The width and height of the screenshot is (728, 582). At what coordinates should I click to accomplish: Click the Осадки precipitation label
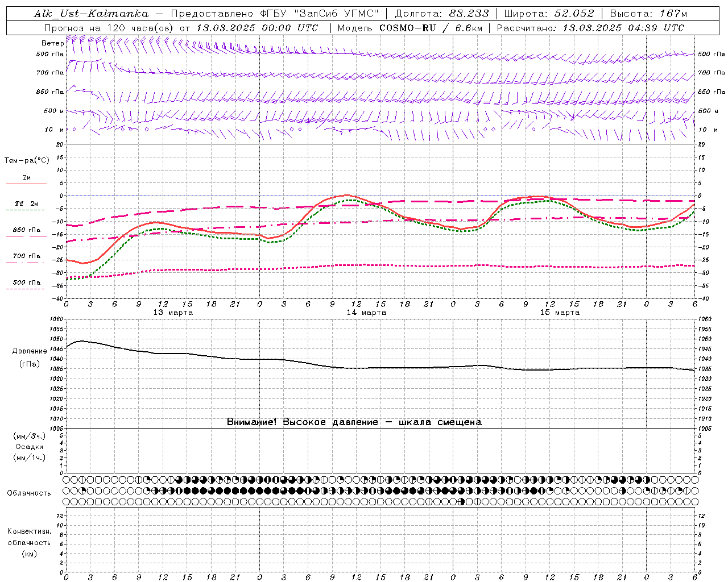coord(30,447)
